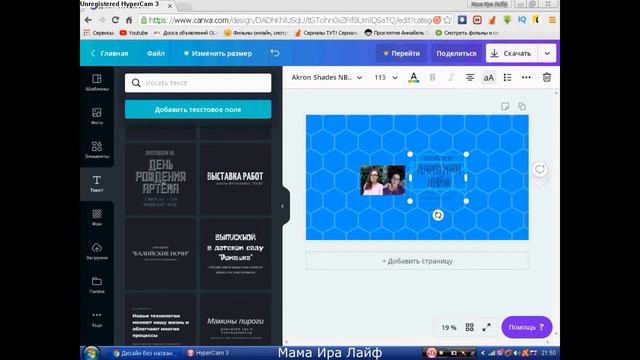Open the Сервисы apps bookmark

99,33
